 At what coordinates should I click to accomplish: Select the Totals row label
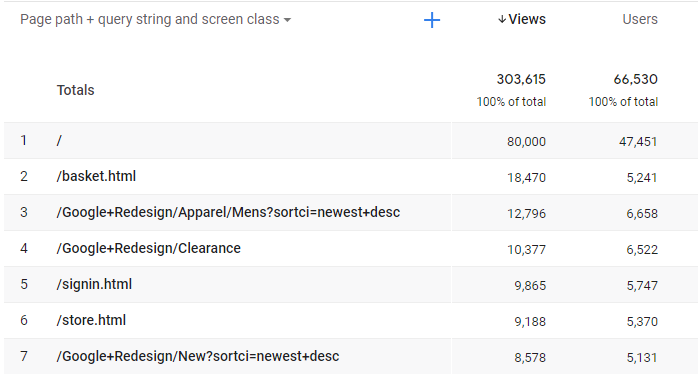tap(76, 90)
